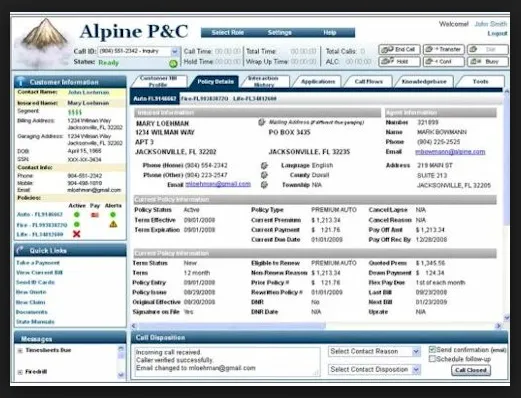
Task: Open the Knowledgebase tab
Action: 424,82
